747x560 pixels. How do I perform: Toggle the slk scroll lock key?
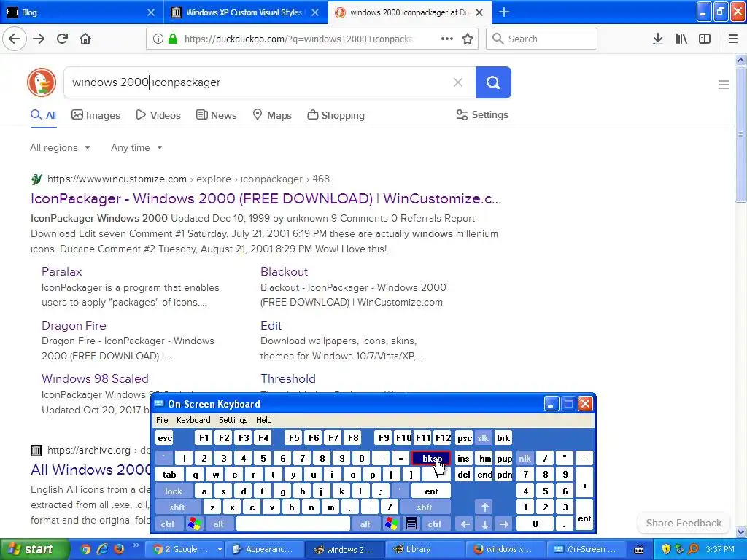click(483, 438)
